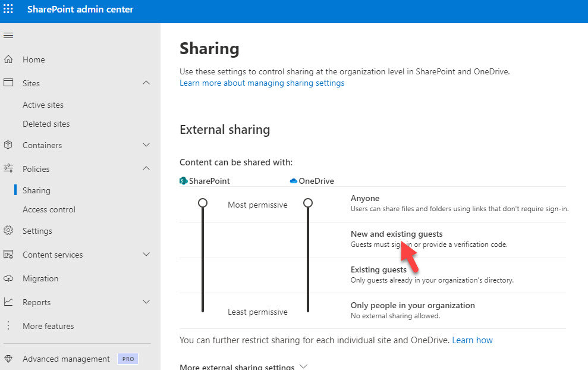
Task: Click 'No external sharing allowed.' text
Action: click(x=395, y=316)
